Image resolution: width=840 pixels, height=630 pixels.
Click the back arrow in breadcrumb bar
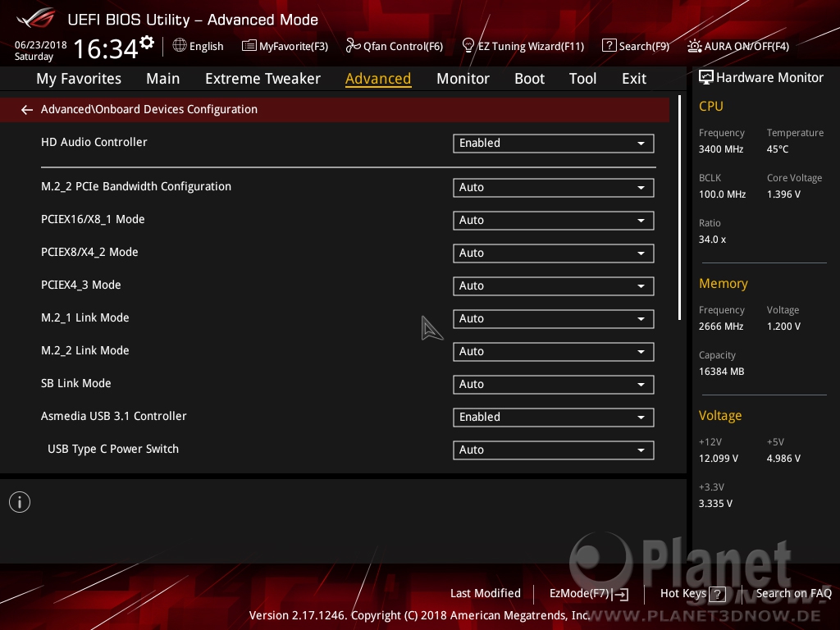click(x=27, y=110)
